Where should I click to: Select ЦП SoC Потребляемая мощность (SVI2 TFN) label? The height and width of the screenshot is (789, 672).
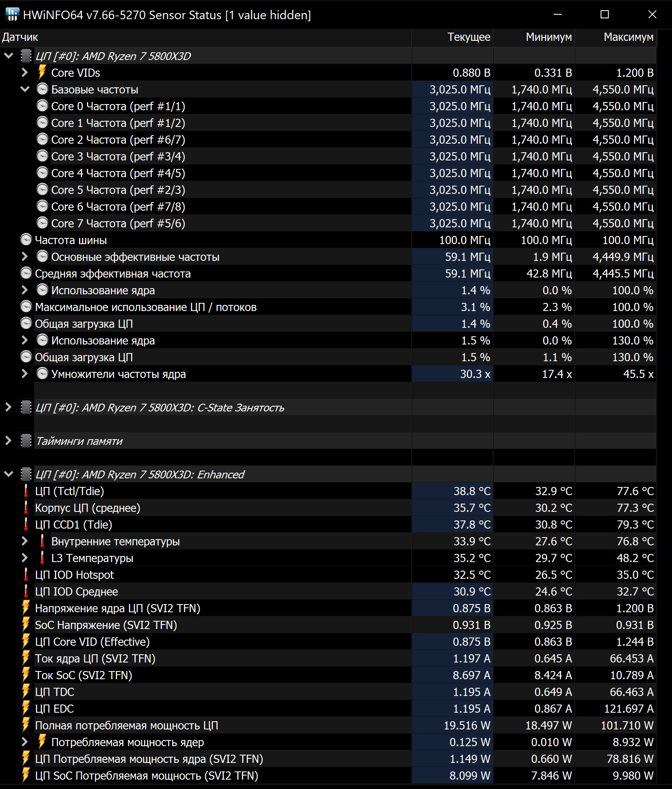pos(146,776)
